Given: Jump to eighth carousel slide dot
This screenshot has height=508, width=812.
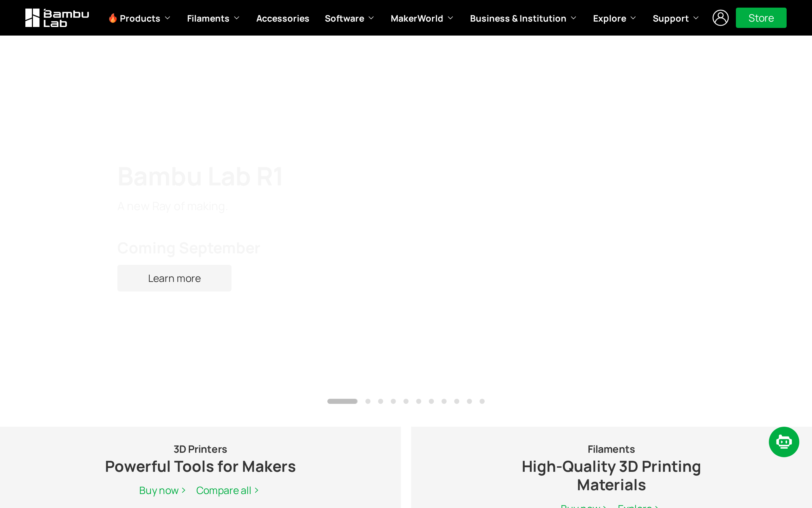Looking at the screenshot, I should coord(444,401).
